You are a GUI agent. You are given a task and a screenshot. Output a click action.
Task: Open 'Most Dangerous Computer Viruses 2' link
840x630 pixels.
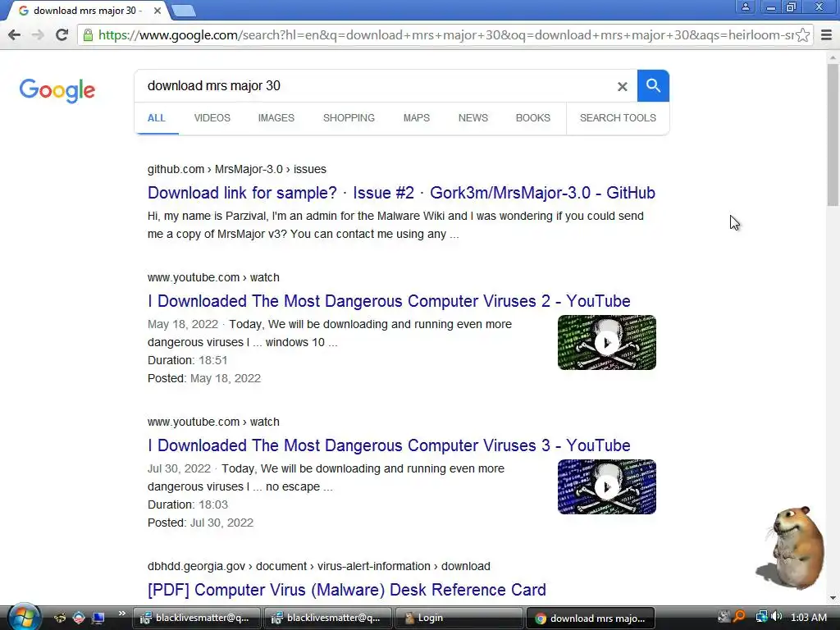(x=389, y=301)
